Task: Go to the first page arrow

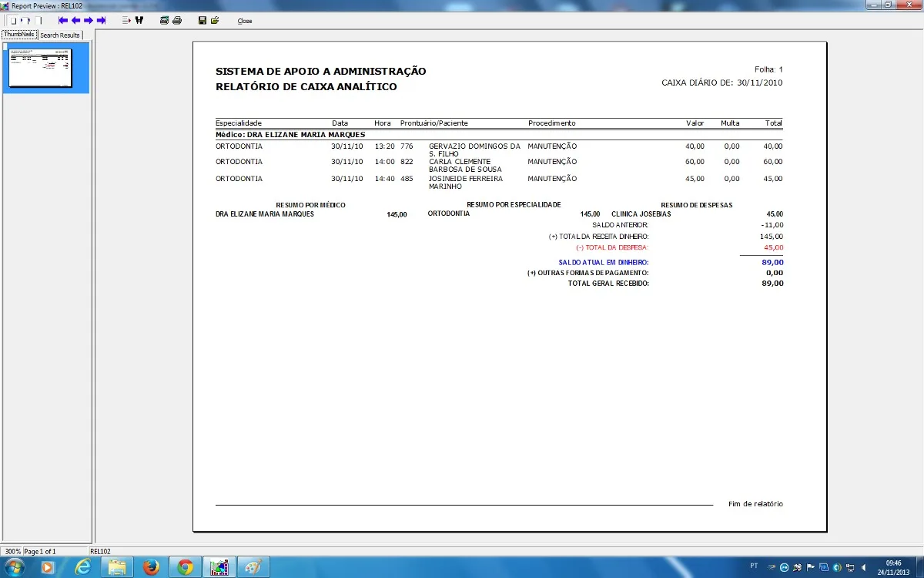Action: (x=63, y=21)
